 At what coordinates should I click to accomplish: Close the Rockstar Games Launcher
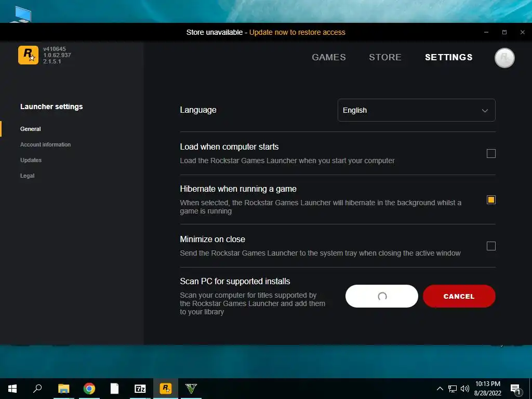523,32
